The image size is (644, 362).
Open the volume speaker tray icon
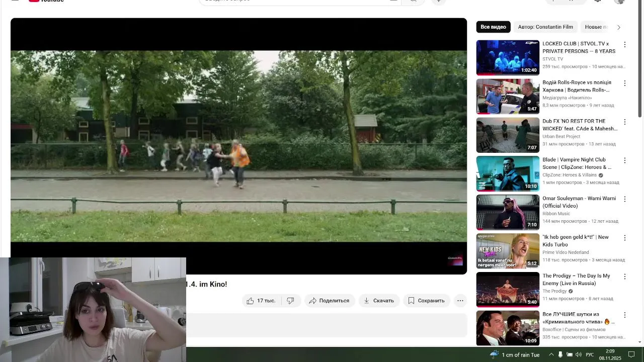(x=578, y=355)
